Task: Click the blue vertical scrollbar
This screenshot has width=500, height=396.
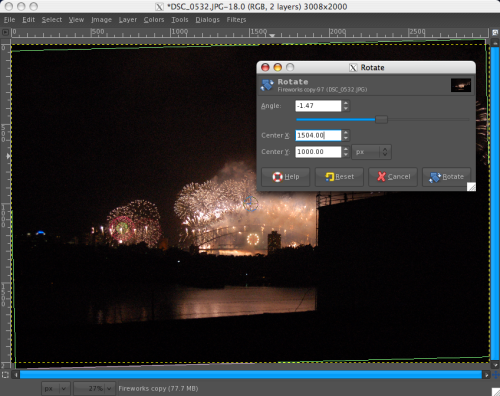Action: 495,203
